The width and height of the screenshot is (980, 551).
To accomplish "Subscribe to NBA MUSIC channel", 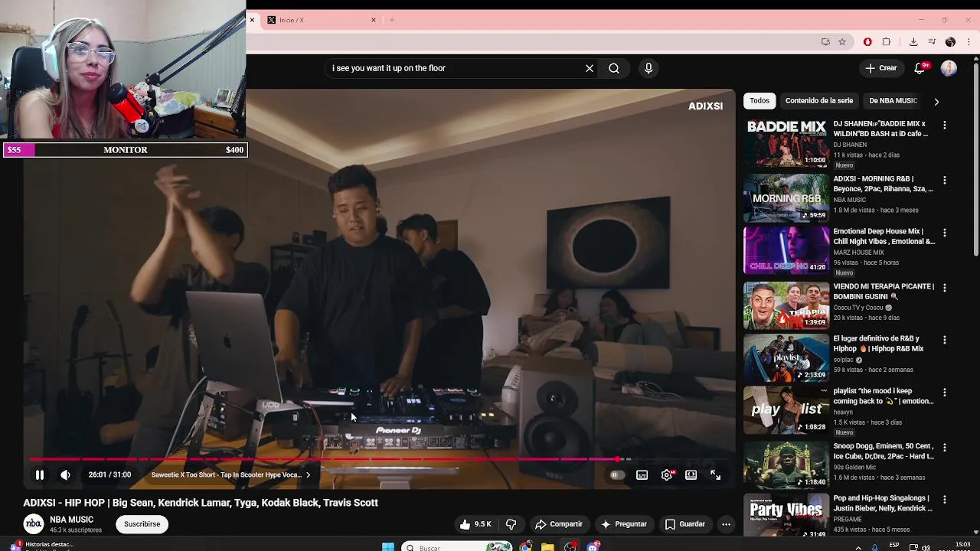I will coord(142,524).
